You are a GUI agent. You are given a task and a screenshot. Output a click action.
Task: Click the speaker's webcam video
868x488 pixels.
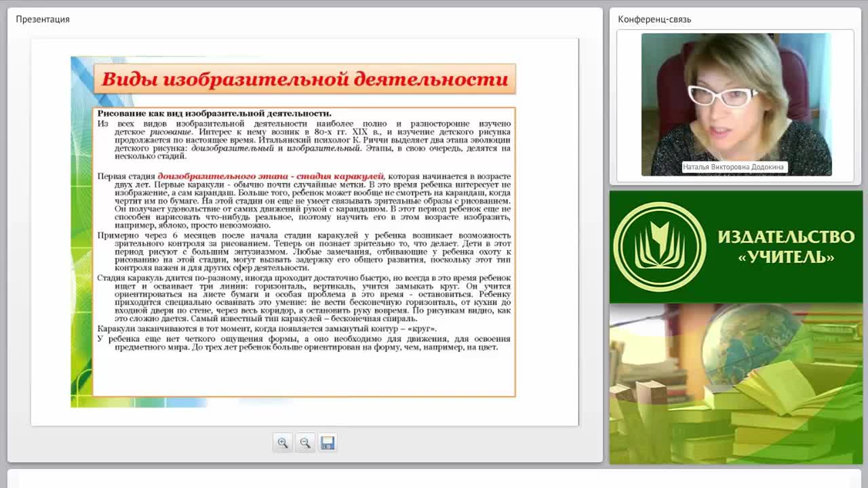click(736, 104)
